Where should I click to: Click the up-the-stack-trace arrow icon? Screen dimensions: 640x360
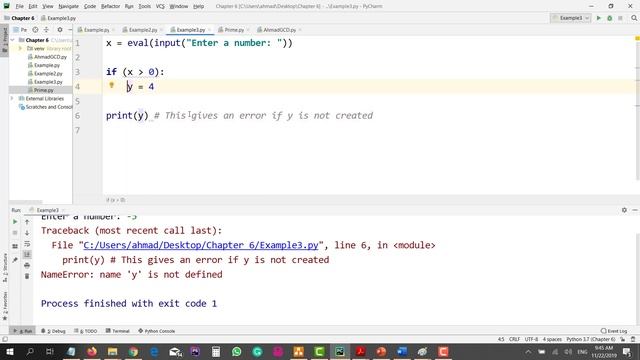tap(27, 222)
